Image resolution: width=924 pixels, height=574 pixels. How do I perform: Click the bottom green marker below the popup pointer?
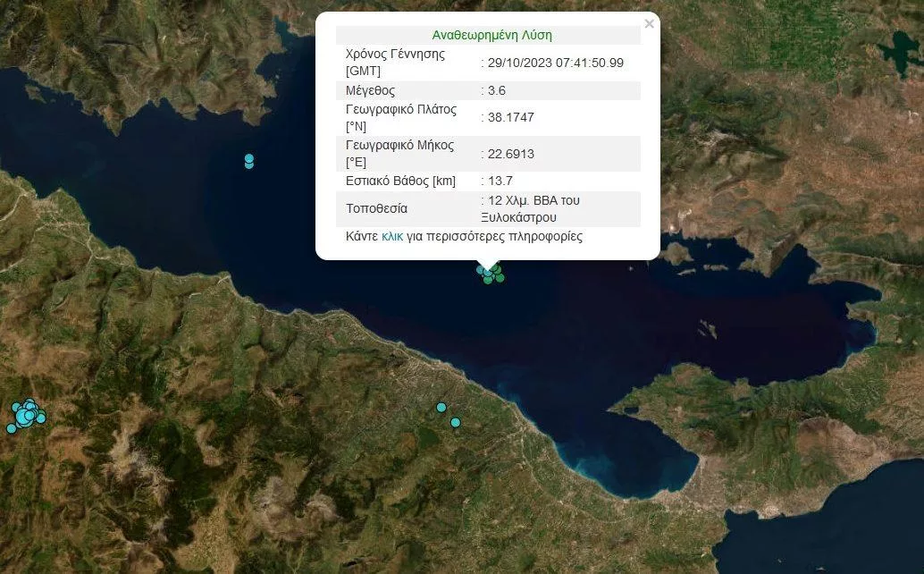click(x=488, y=281)
